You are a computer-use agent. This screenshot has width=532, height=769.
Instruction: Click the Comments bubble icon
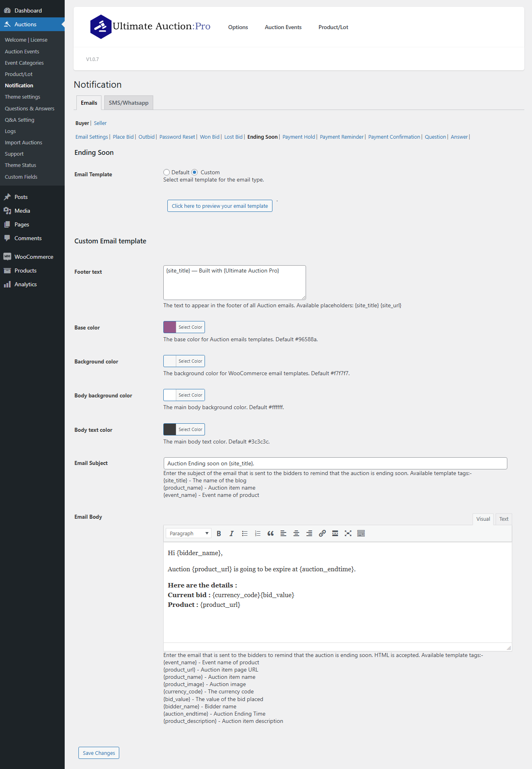pos(7,238)
